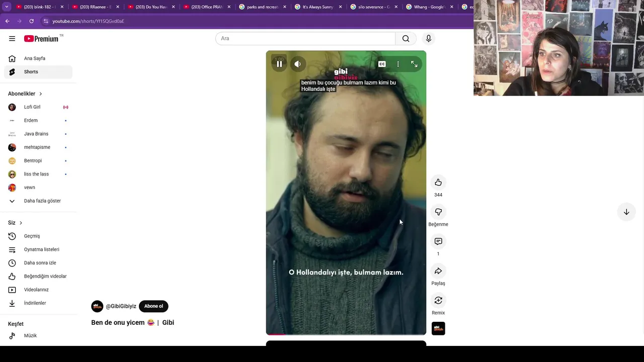Start voice search with microphone

(429, 39)
